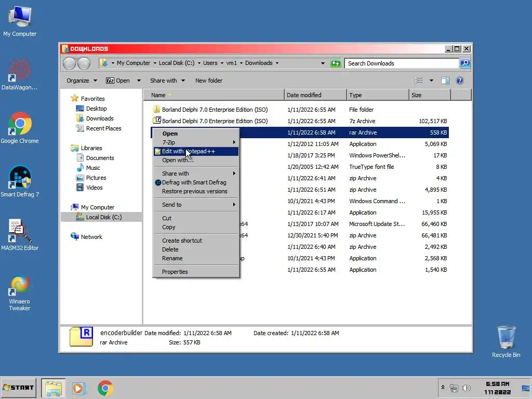This screenshot has width=532, height=399.
Task: Open the Help question mark icon
Action: (x=460, y=81)
